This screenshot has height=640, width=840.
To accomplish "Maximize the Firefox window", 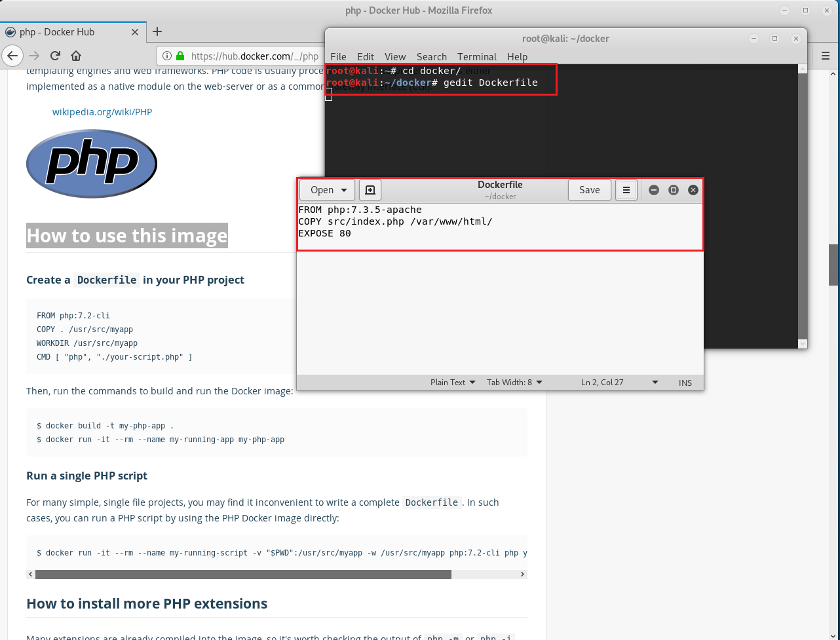I will click(x=806, y=10).
